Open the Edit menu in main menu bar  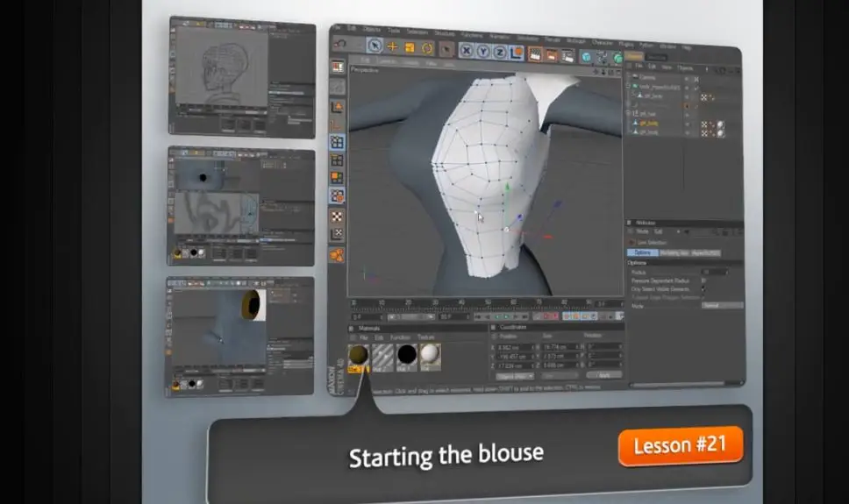pos(352,28)
